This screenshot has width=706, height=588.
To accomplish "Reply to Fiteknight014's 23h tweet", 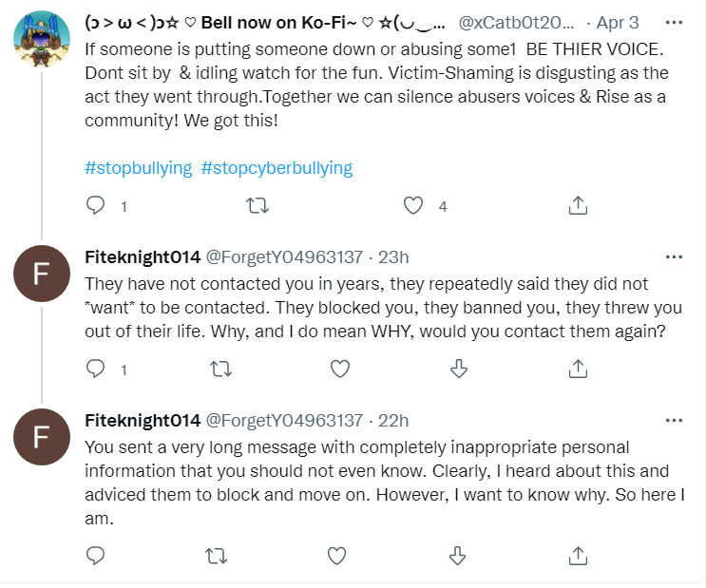I will point(95,369).
